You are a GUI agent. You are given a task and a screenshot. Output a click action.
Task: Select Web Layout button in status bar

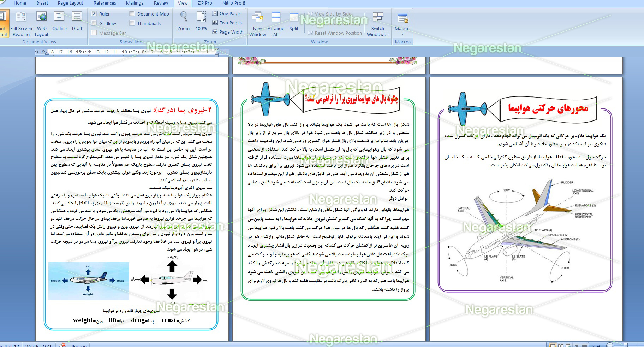pos(568,345)
